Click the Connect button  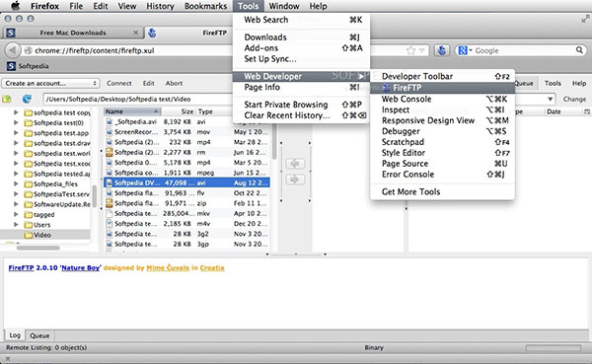click(x=119, y=83)
